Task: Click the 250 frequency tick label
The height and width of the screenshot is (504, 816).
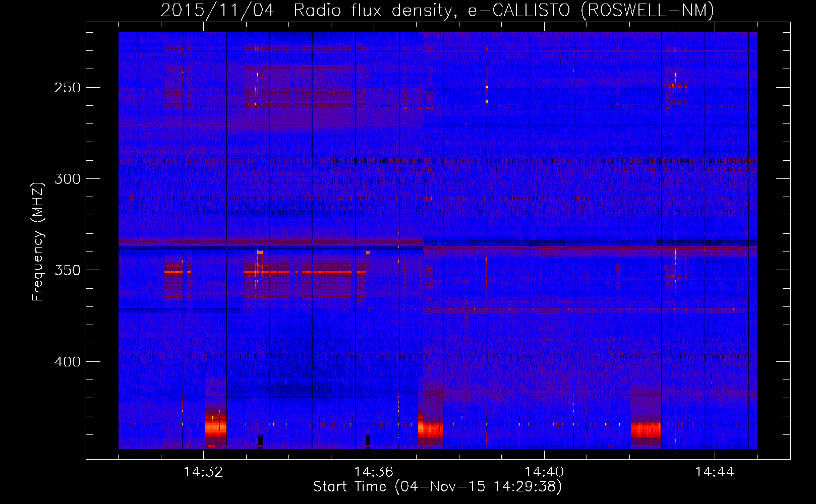Action: point(67,88)
